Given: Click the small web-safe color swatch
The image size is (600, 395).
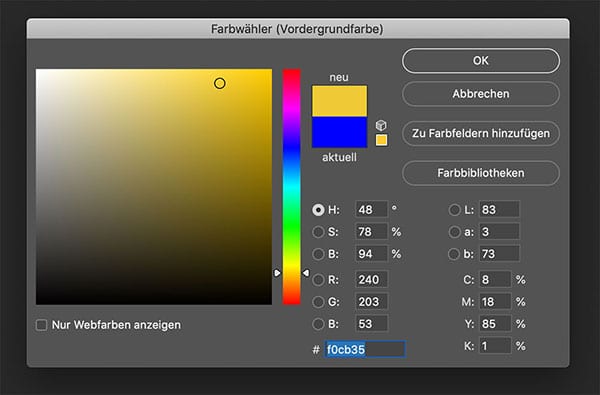Looking at the screenshot, I should 381,140.
